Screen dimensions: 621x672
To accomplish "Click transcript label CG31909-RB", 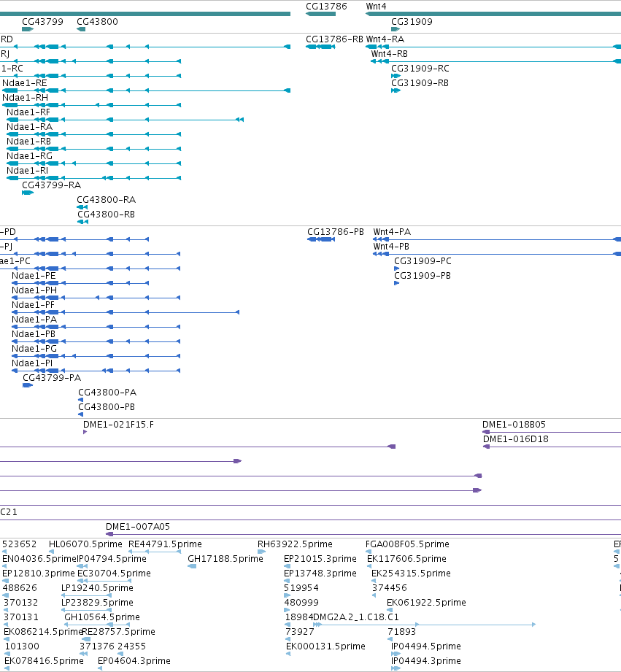I will click(x=420, y=83).
